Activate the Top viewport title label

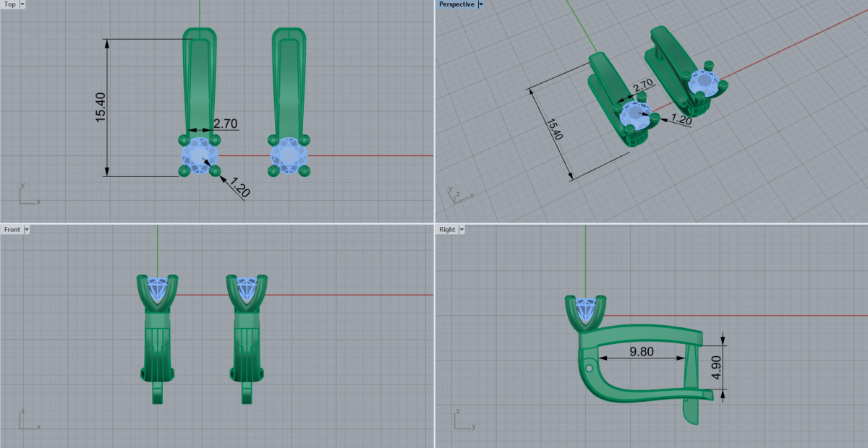click(x=10, y=4)
